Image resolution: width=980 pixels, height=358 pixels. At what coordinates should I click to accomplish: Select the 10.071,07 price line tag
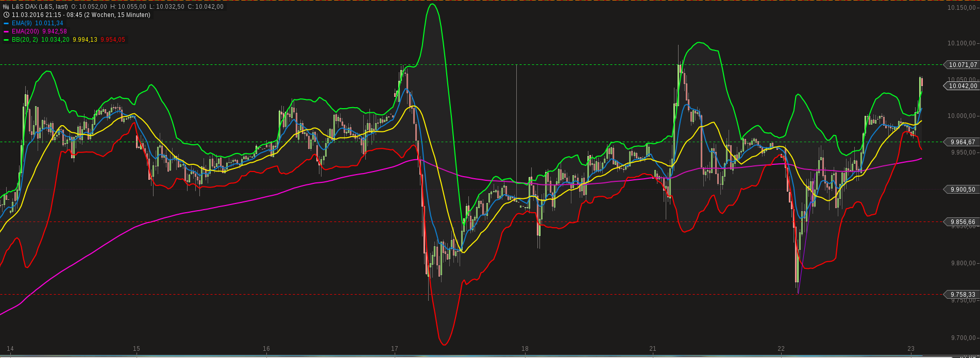click(961, 65)
